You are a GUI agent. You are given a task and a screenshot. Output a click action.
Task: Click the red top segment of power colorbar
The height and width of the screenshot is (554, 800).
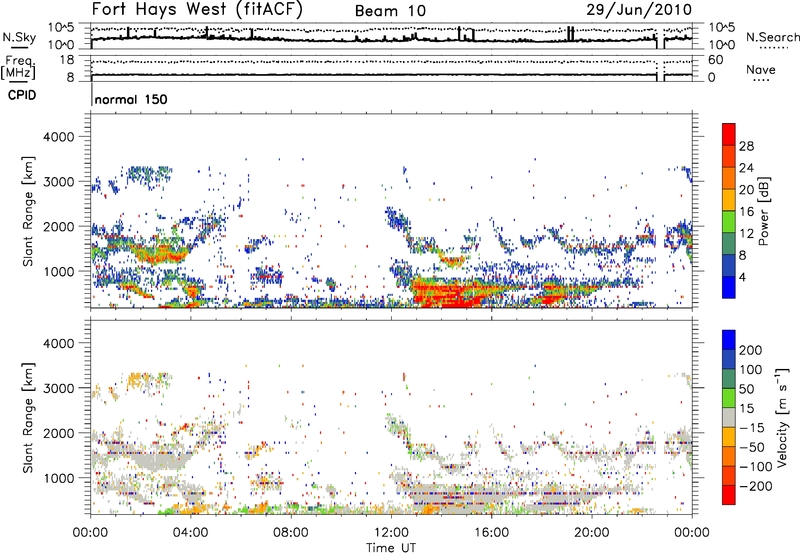(729, 135)
